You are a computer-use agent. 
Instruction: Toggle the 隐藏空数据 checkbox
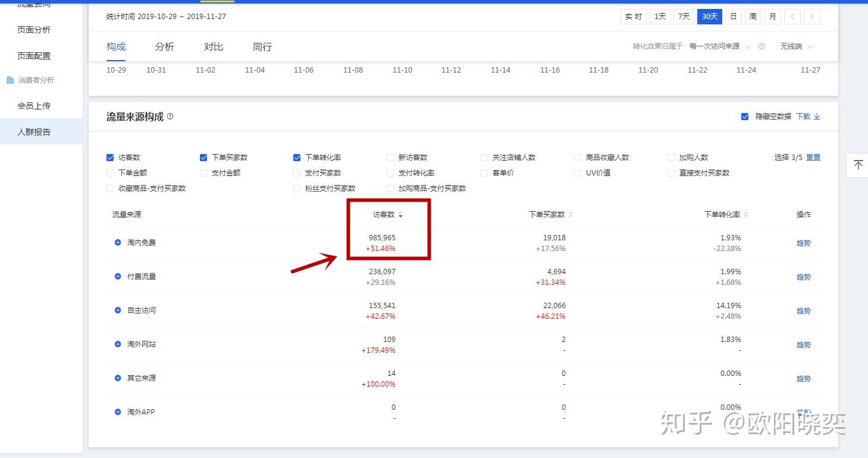[745, 117]
